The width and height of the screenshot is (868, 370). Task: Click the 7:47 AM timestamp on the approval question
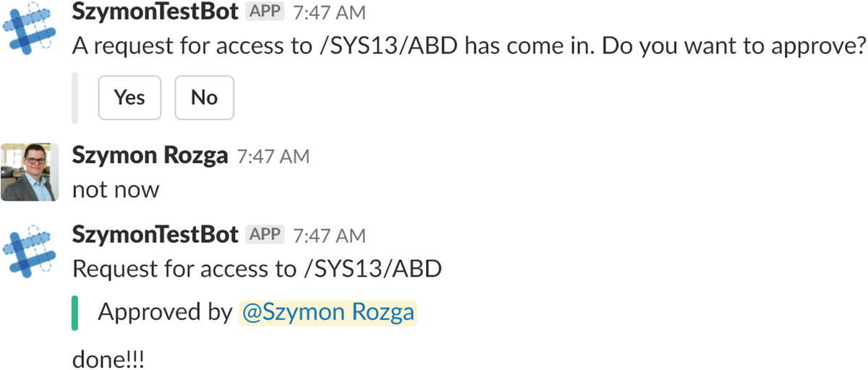(x=330, y=13)
